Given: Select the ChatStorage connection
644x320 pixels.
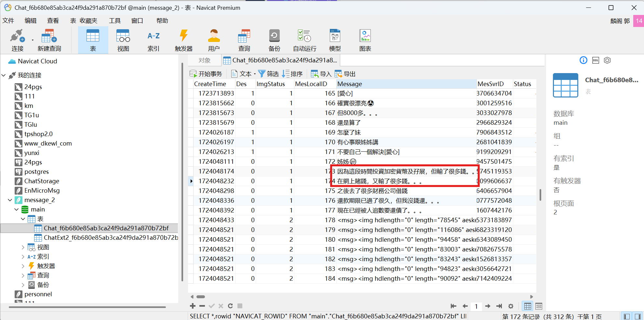Looking at the screenshot, I should coord(42,181).
